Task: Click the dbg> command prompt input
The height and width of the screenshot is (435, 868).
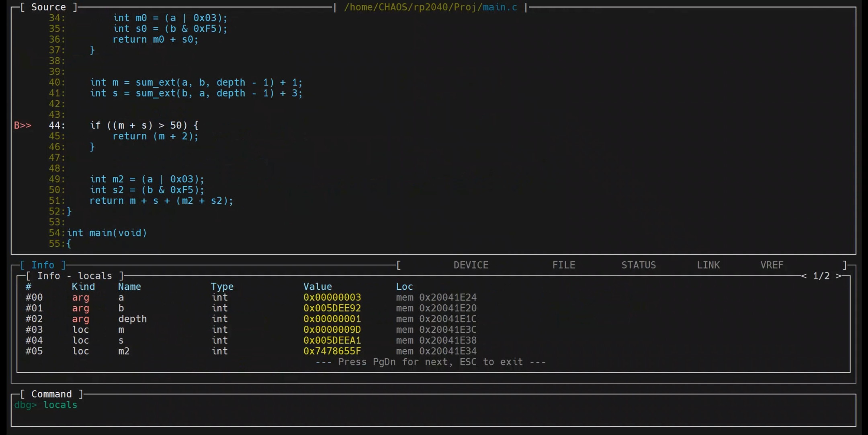Action: point(60,405)
